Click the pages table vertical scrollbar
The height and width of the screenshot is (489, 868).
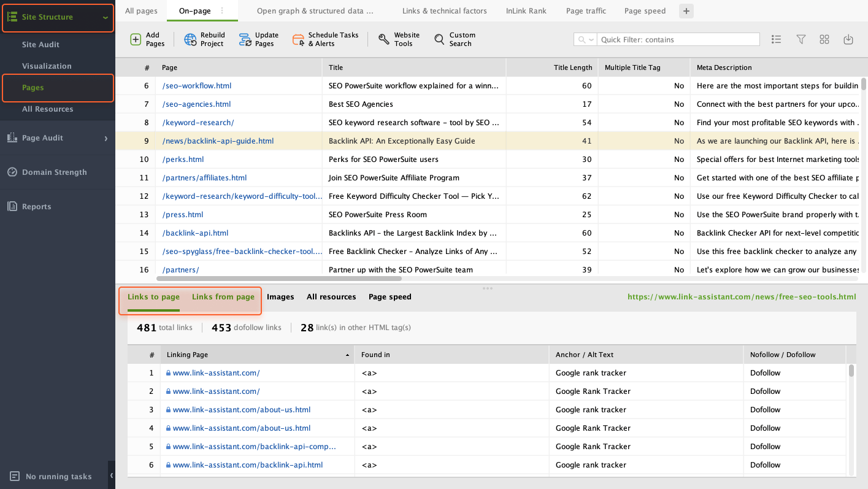[864, 84]
